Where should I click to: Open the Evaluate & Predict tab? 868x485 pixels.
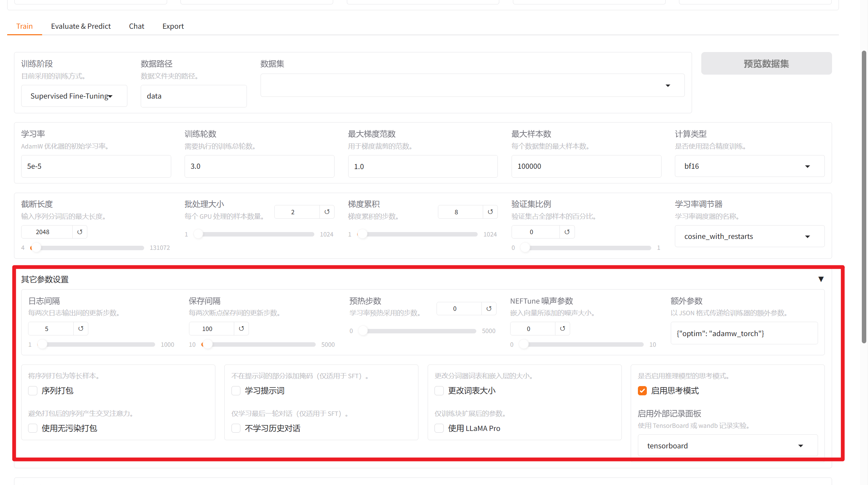click(x=81, y=26)
